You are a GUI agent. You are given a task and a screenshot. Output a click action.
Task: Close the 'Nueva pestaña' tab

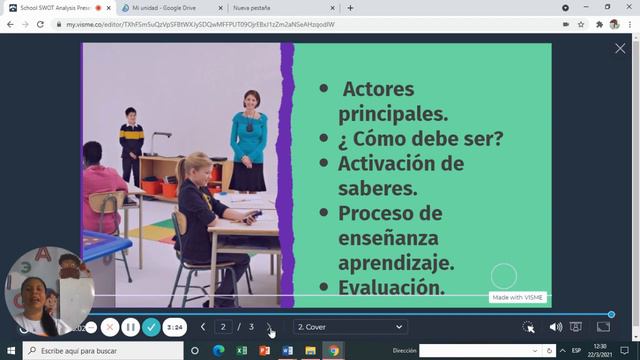[x=332, y=8]
